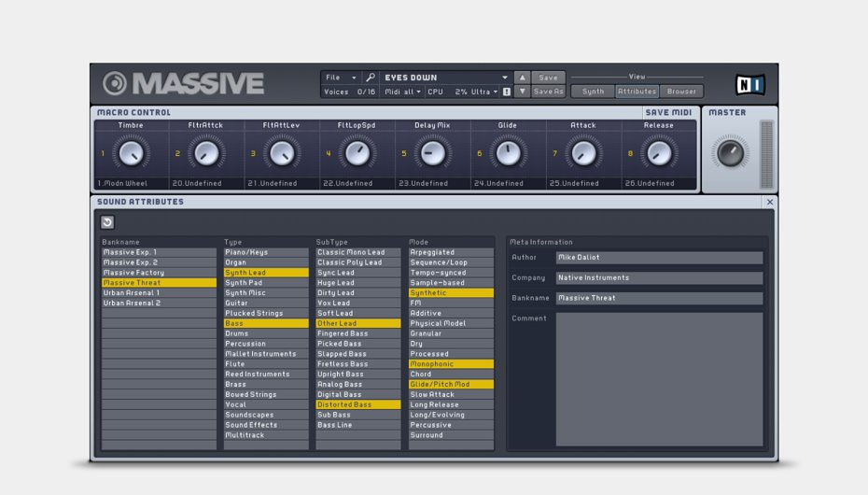
Task: Click the Comment text field
Action: pyautogui.click(x=659, y=378)
